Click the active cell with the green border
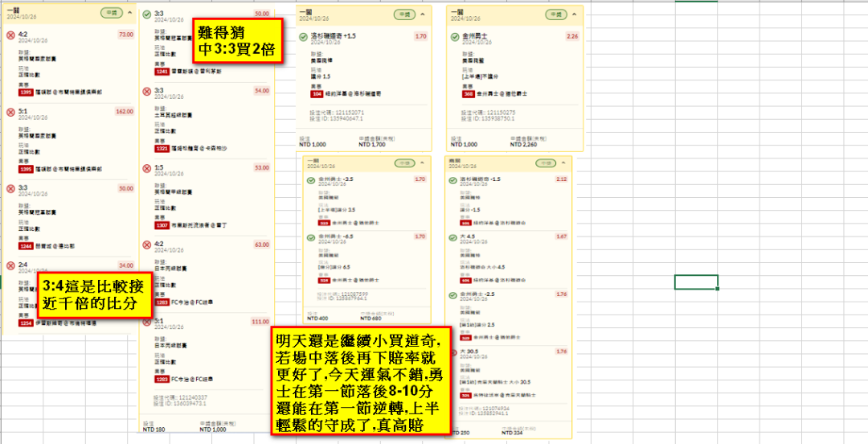The height and width of the screenshot is (444, 868). [x=696, y=282]
